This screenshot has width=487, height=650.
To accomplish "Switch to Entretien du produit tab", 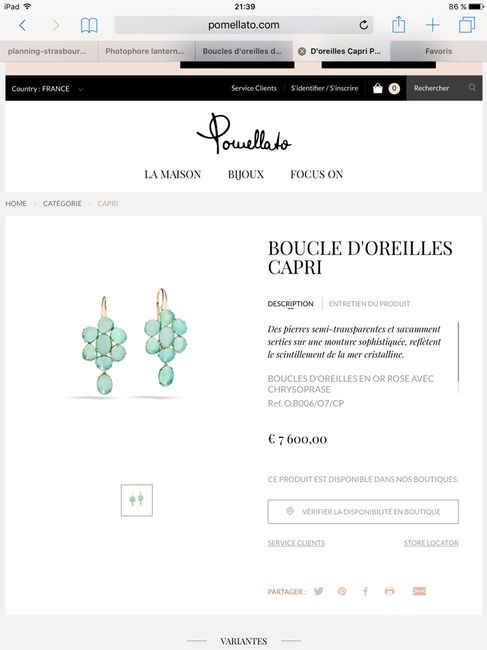I will tap(369, 304).
